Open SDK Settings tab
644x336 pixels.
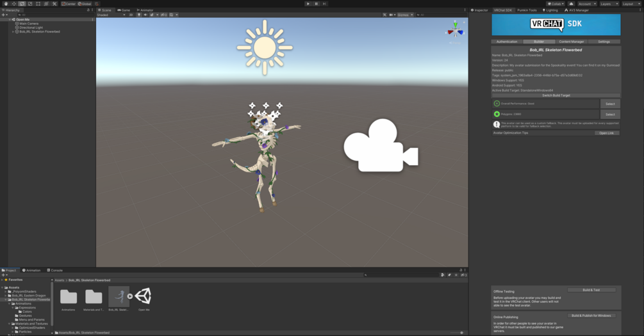pos(604,42)
